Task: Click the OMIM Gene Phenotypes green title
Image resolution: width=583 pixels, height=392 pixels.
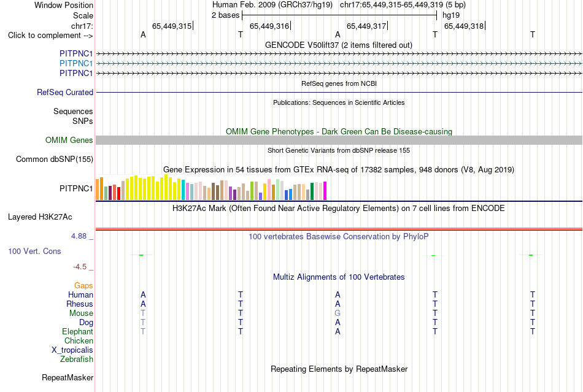Action: click(x=339, y=131)
